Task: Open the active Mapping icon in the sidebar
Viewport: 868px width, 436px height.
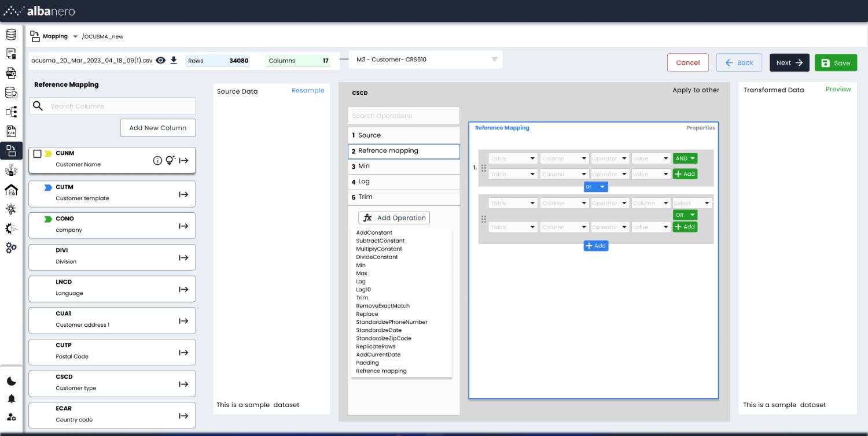Action: click(11, 151)
